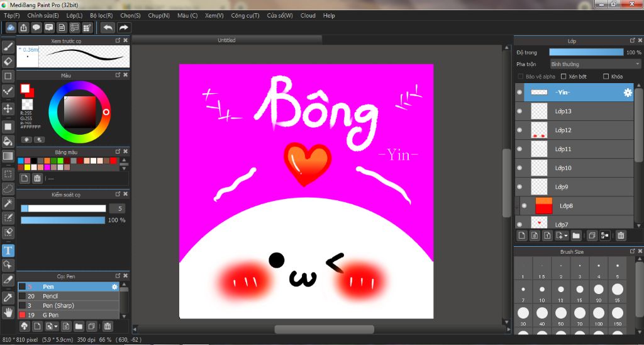Open settings gear of the -Yin- layer
This screenshot has height=345, width=644.
[628, 93]
